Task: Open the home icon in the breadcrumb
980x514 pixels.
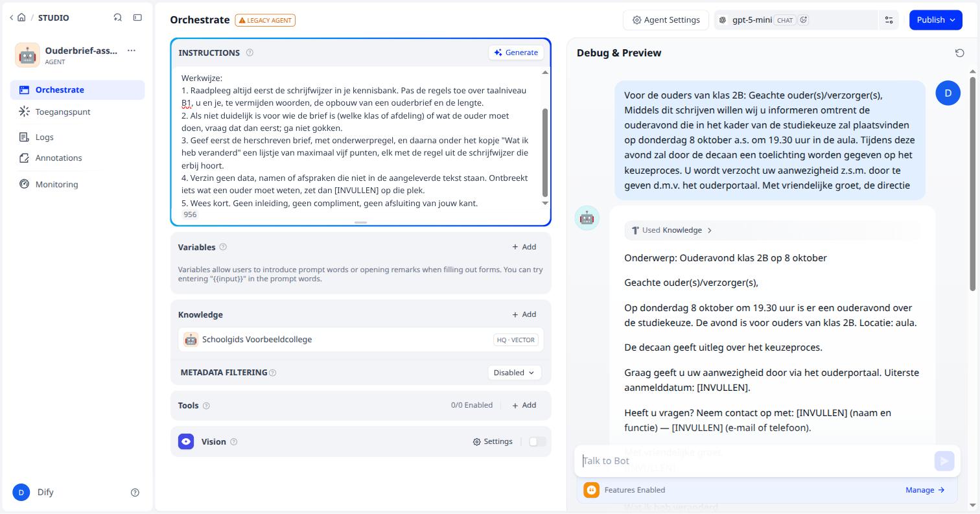Action: (21, 18)
